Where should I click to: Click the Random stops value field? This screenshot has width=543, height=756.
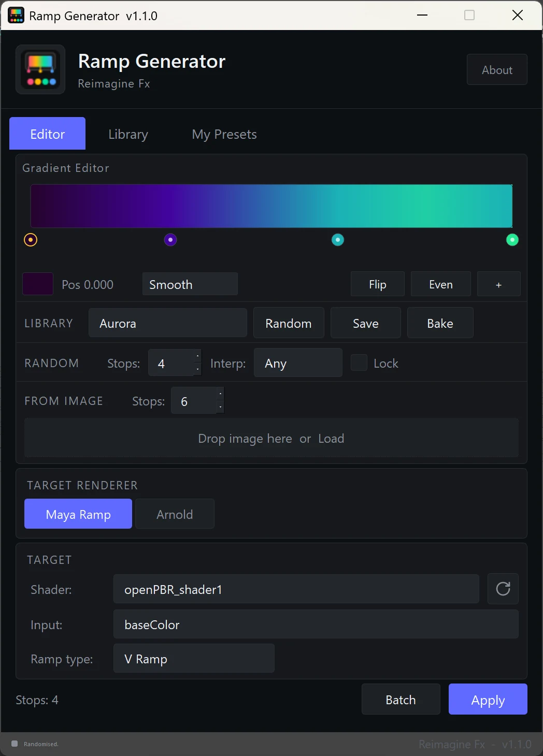click(x=172, y=363)
